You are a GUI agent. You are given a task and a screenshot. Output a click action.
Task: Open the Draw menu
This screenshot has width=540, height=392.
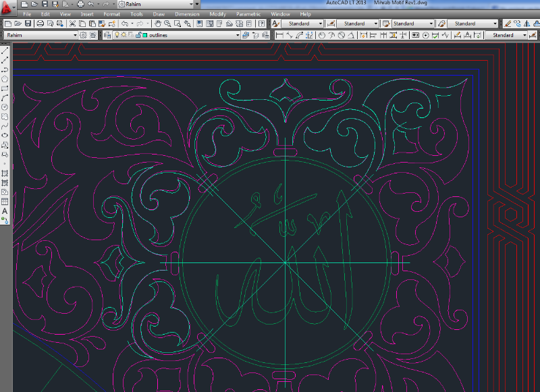[x=159, y=14]
